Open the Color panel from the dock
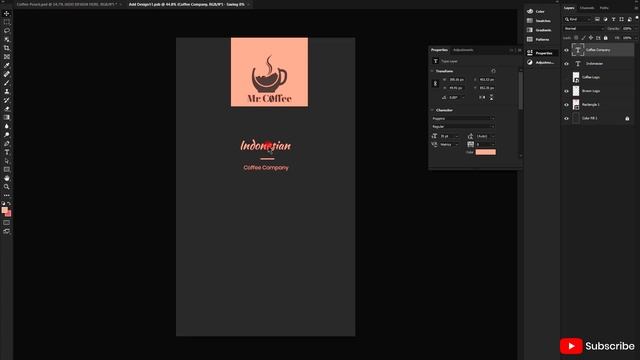640x360 pixels. pyautogui.click(x=539, y=11)
